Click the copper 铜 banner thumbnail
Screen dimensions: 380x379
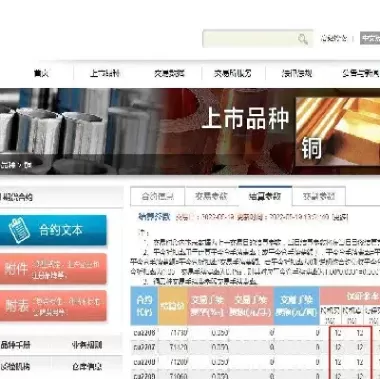click(x=338, y=132)
